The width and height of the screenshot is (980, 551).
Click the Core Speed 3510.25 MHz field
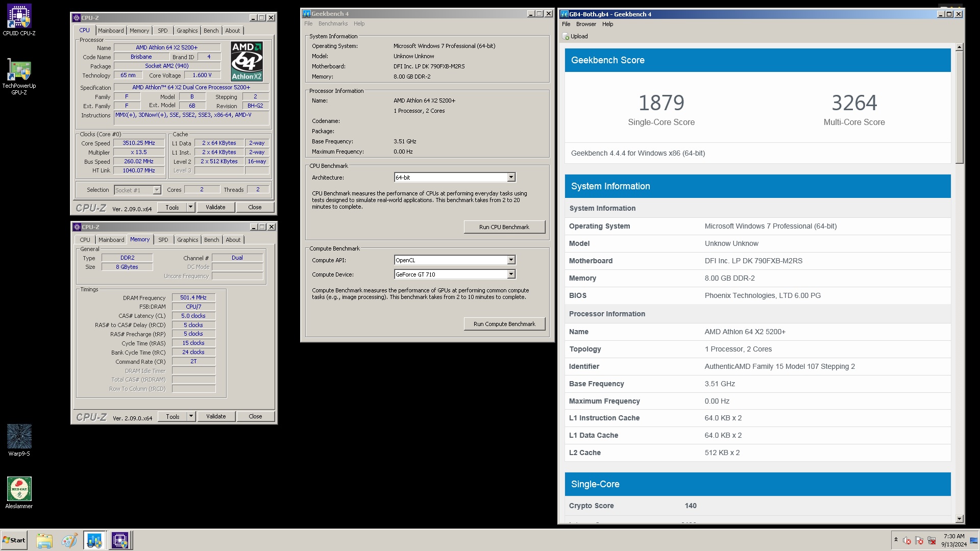coord(139,143)
